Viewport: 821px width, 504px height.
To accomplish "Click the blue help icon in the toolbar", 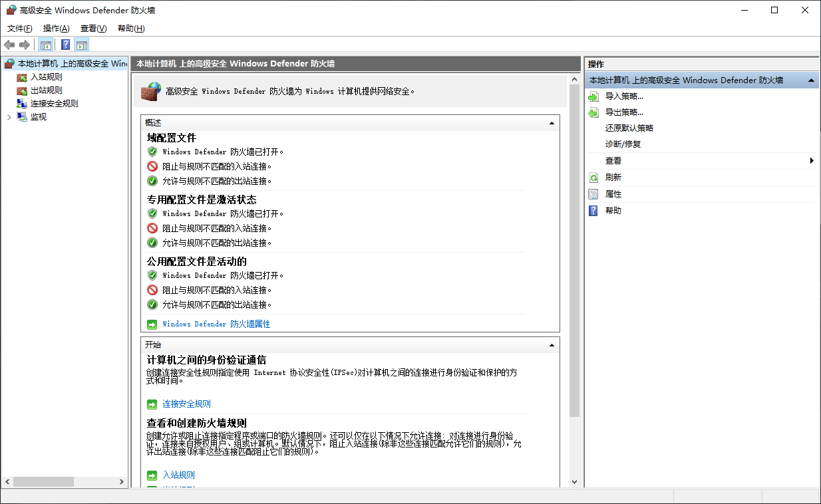I will [x=65, y=45].
